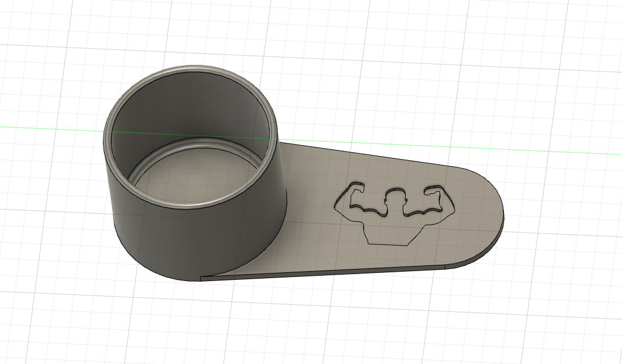Select the thin front side face of the handle

[323, 272]
